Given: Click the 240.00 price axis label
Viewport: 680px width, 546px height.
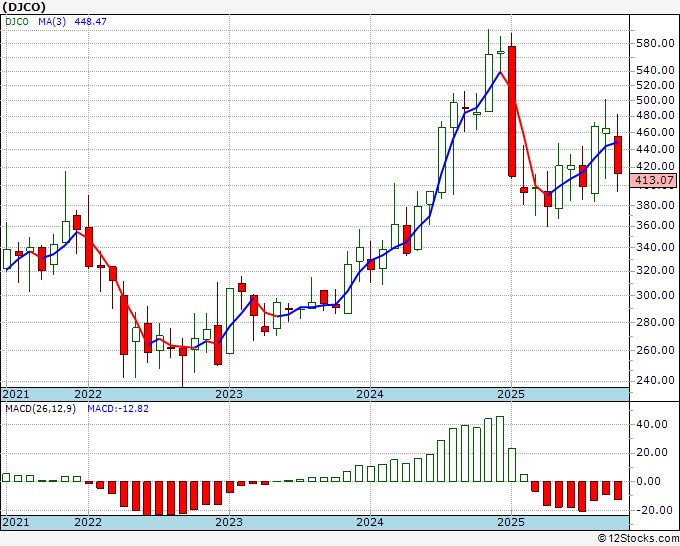Looking at the screenshot, I should (x=655, y=380).
